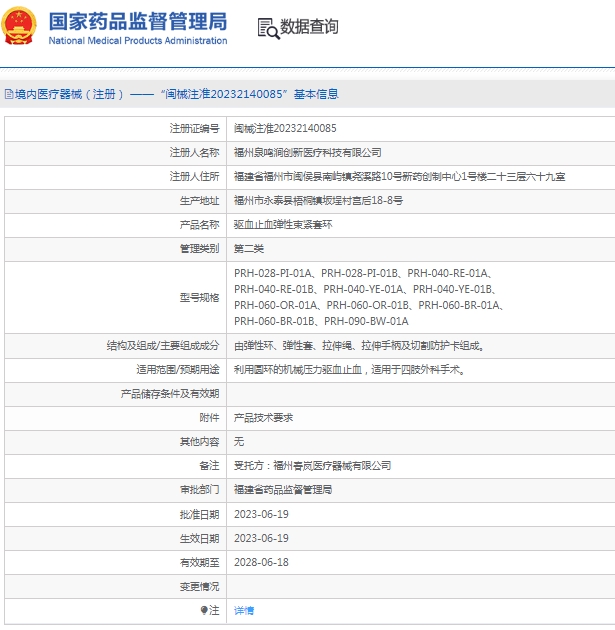
Task: Click approval date 2023-06-19 in 批准日期 row
Action: [x=262, y=514]
